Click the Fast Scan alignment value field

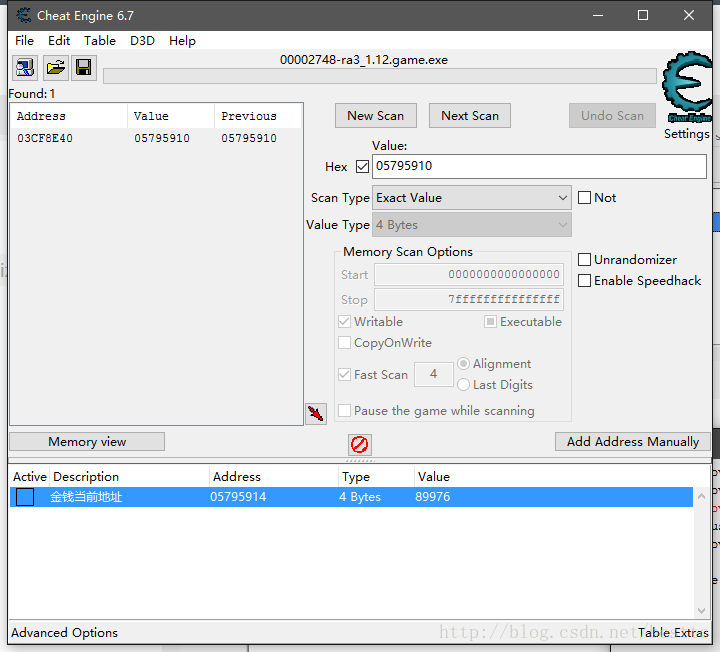pyautogui.click(x=433, y=374)
